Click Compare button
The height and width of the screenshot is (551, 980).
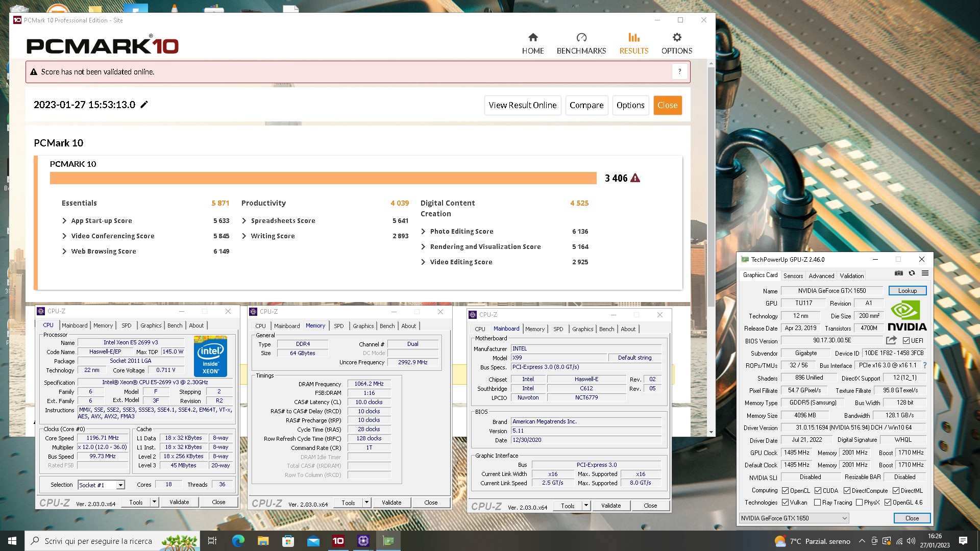point(586,105)
